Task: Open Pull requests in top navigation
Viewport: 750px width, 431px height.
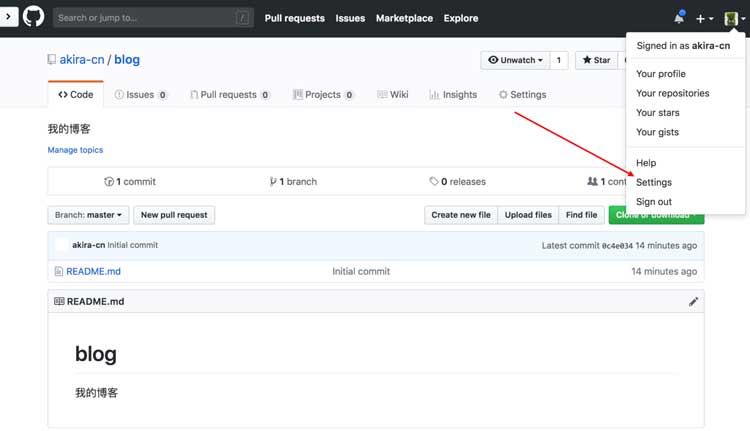Action: (295, 18)
